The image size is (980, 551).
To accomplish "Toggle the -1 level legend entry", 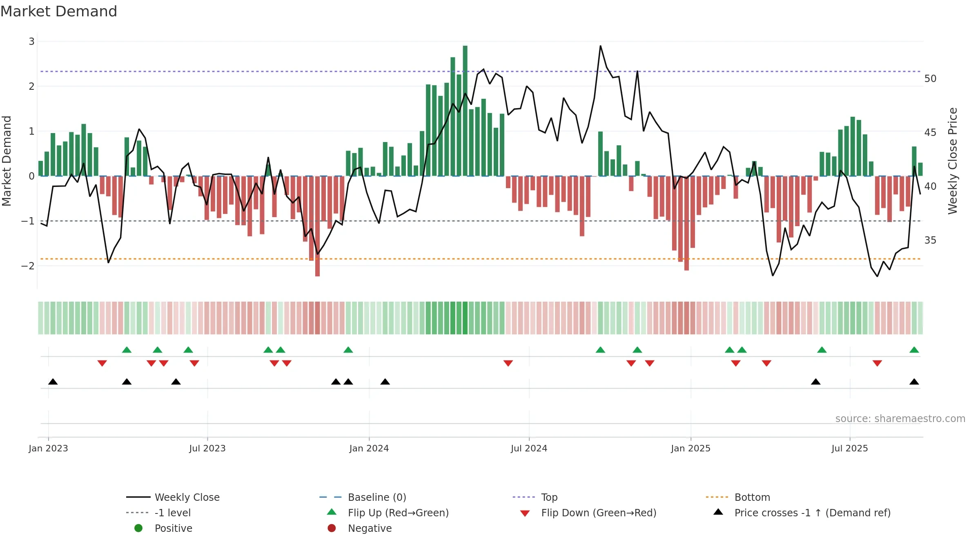I will (158, 513).
